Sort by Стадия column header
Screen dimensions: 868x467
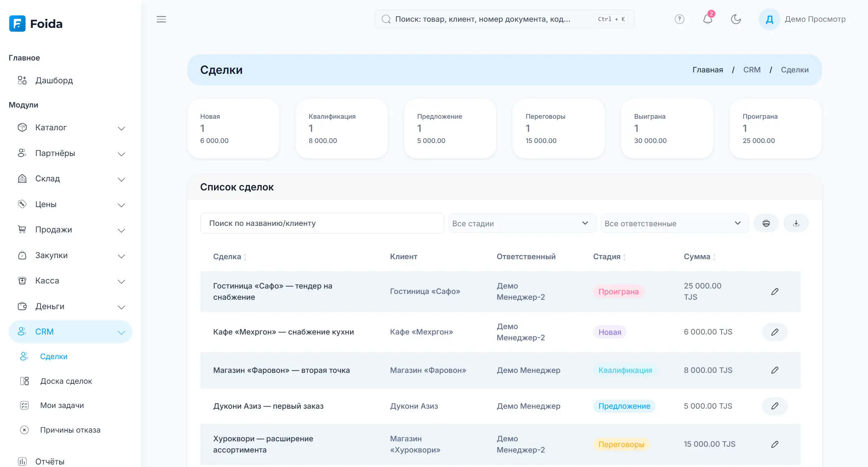(x=609, y=257)
